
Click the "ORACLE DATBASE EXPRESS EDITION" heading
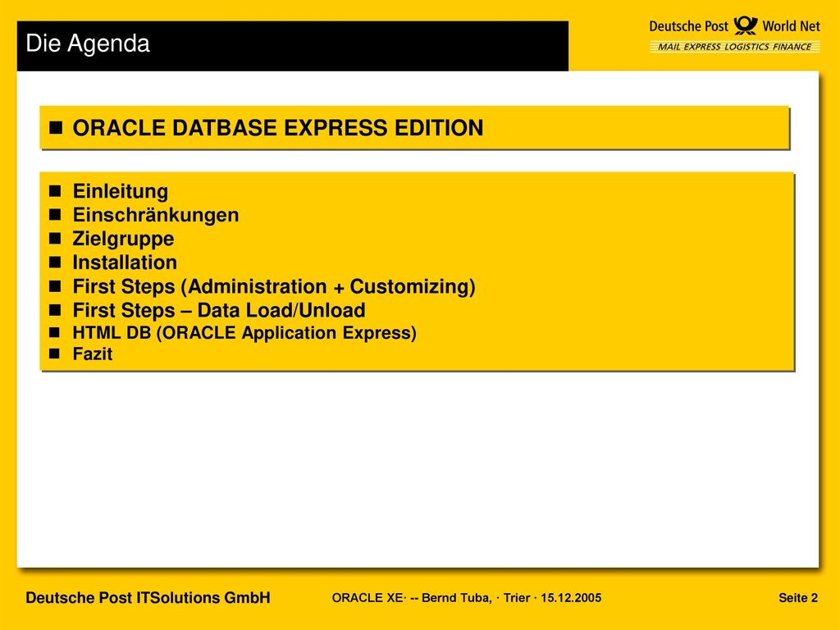click(278, 128)
